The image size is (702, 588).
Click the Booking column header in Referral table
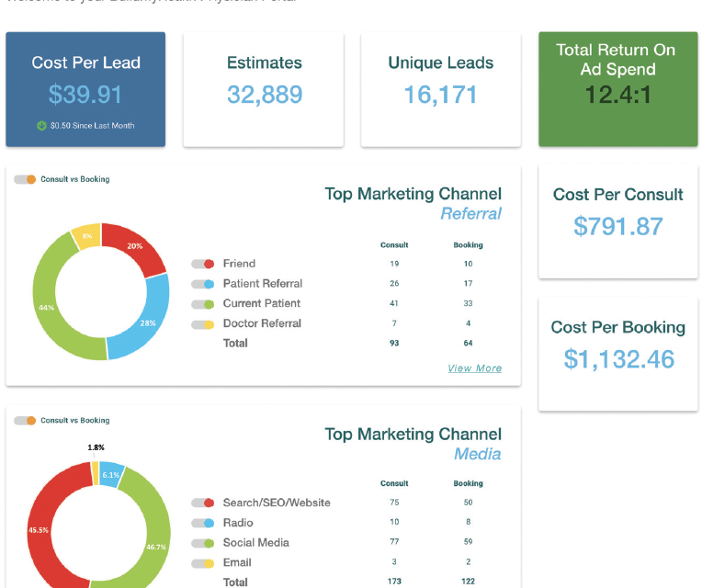pos(468,245)
